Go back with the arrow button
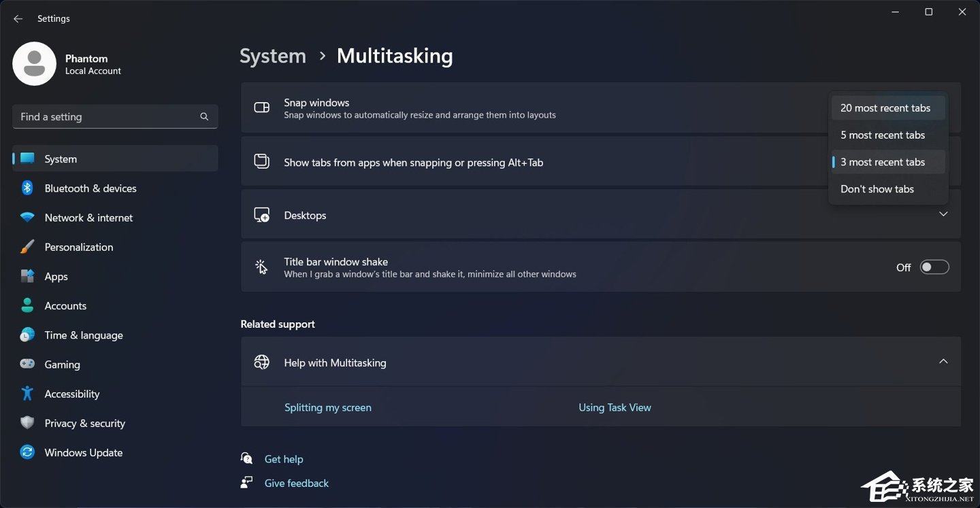980x508 pixels. [x=18, y=19]
